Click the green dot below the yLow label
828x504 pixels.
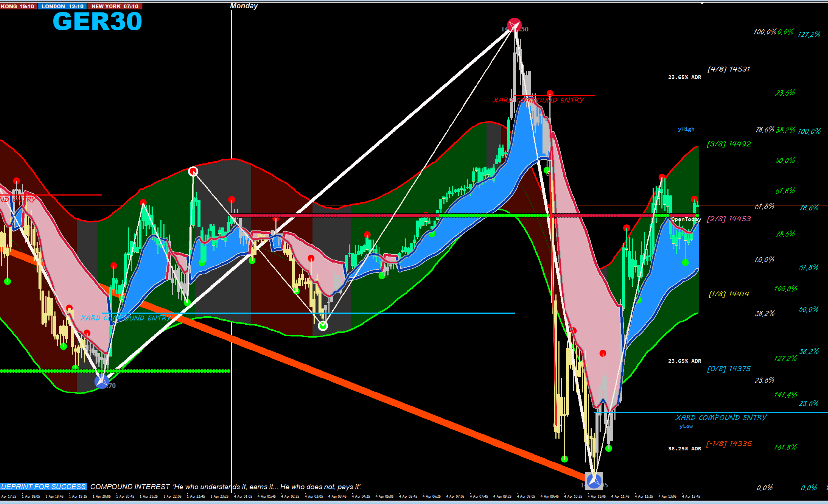point(609,448)
